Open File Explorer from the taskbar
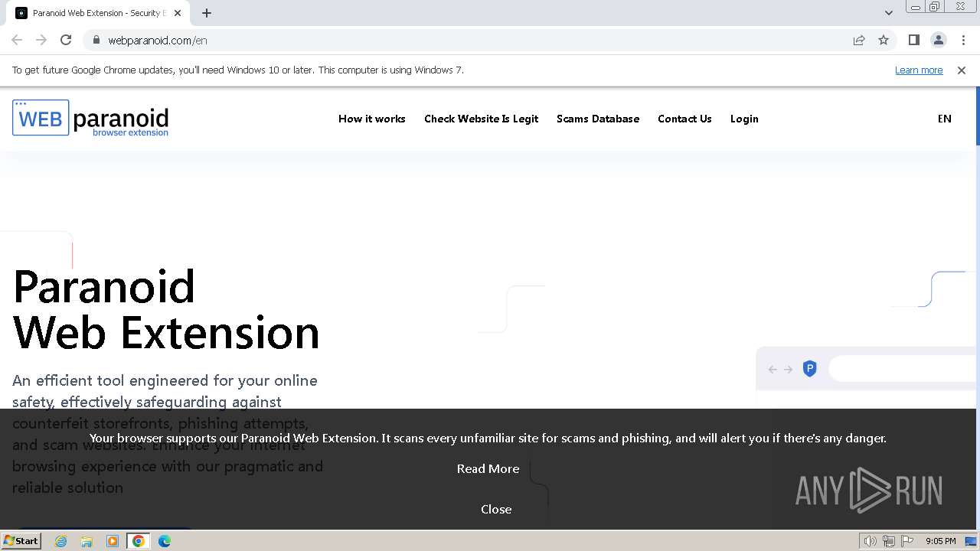 tap(87, 541)
